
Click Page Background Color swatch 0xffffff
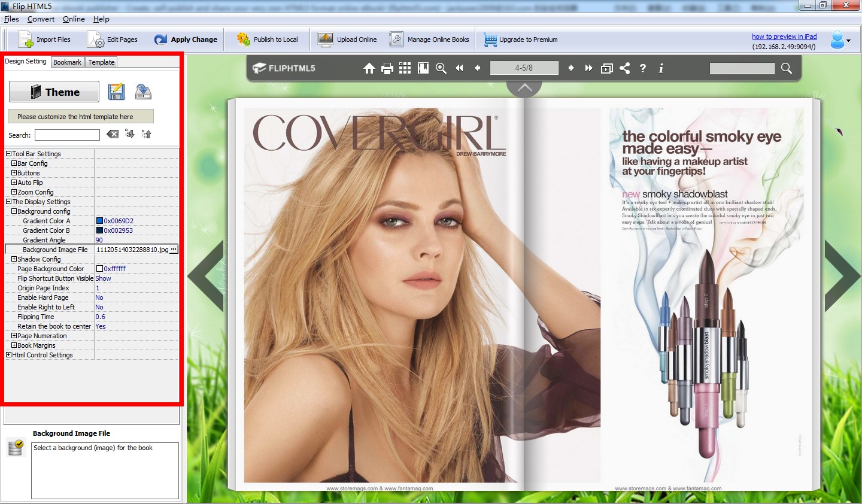click(x=99, y=269)
